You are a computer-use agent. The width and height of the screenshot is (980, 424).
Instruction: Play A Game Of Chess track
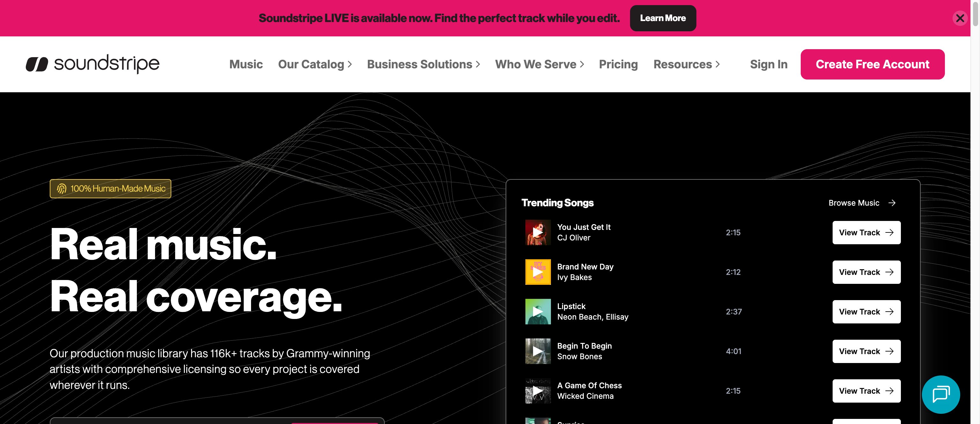pyautogui.click(x=538, y=390)
